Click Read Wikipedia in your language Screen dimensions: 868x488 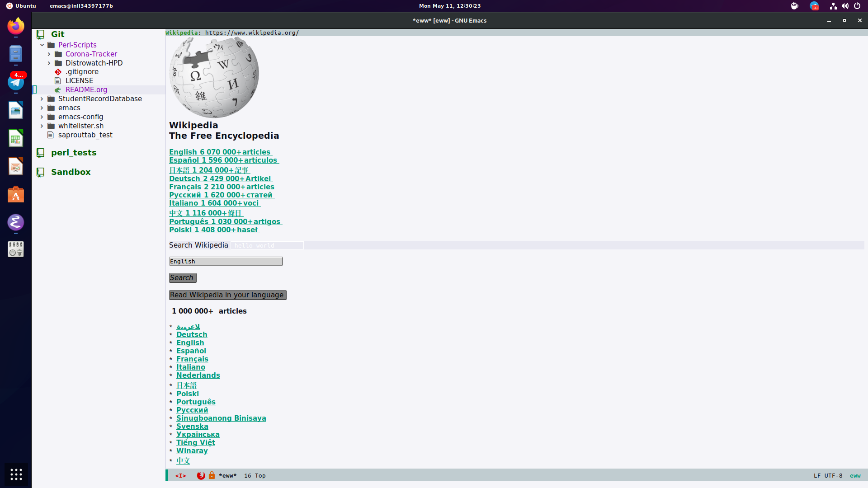point(227,295)
